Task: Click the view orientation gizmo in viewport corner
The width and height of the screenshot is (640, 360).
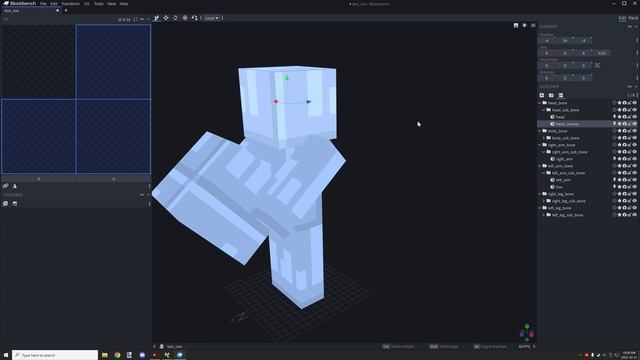Action: 527,333
